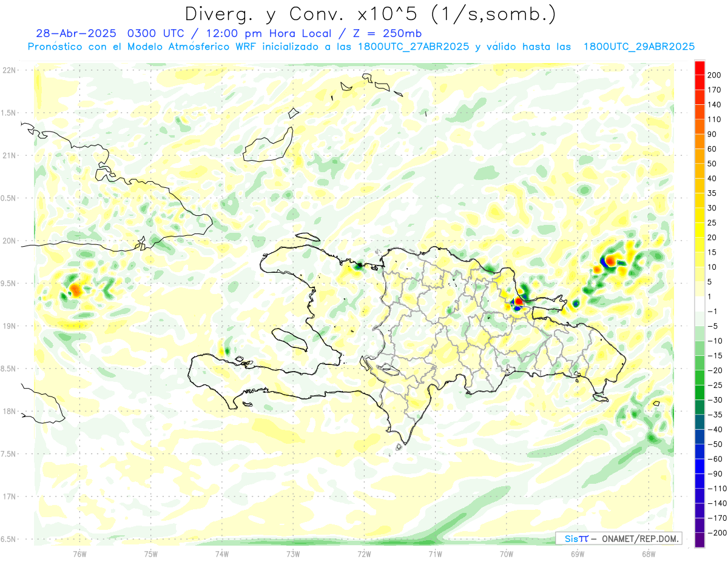
Task: Click the "74W" longitude label
Action: tap(222, 554)
